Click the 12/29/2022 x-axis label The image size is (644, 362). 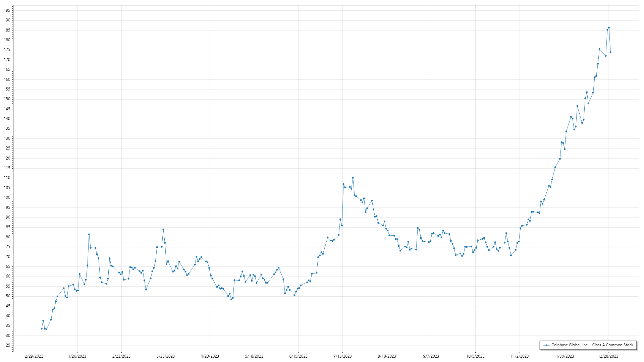33,356
